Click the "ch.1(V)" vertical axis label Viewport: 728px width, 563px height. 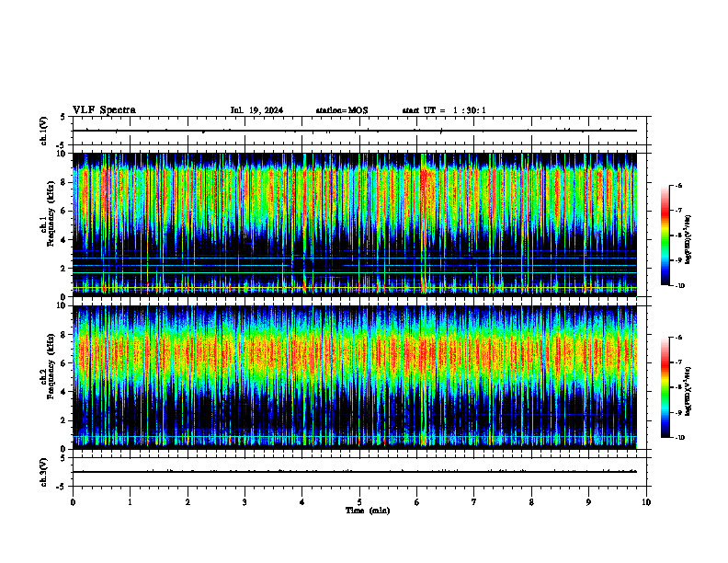(x=44, y=131)
